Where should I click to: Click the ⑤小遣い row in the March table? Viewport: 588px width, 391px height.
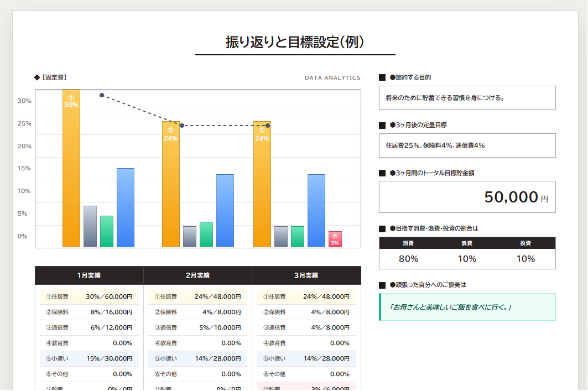(306, 359)
